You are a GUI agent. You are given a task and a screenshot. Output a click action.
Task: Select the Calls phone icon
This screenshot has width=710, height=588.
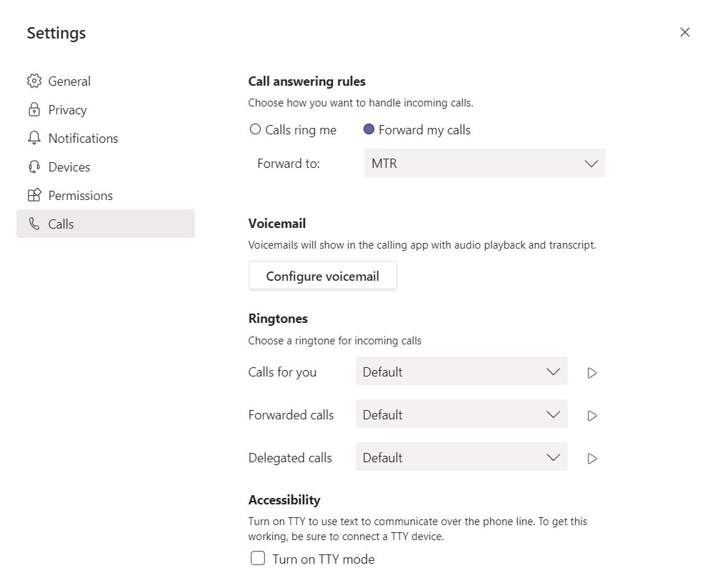click(34, 224)
